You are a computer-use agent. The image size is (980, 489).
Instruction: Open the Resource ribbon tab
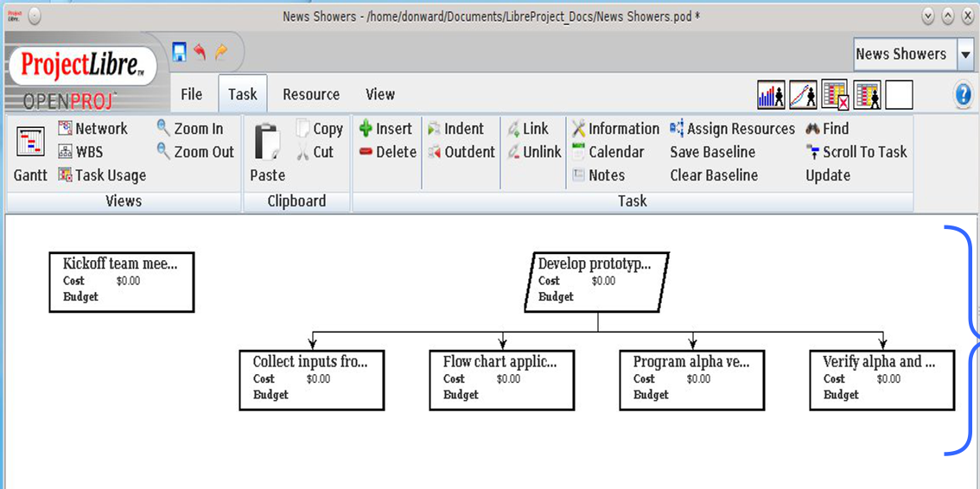[311, 94]
